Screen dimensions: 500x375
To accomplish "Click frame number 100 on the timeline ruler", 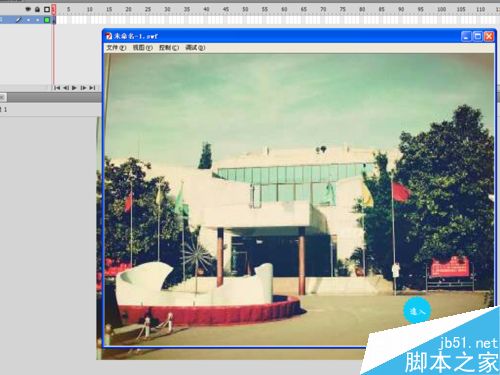I will pyautogui.click(x=441, y=9).
